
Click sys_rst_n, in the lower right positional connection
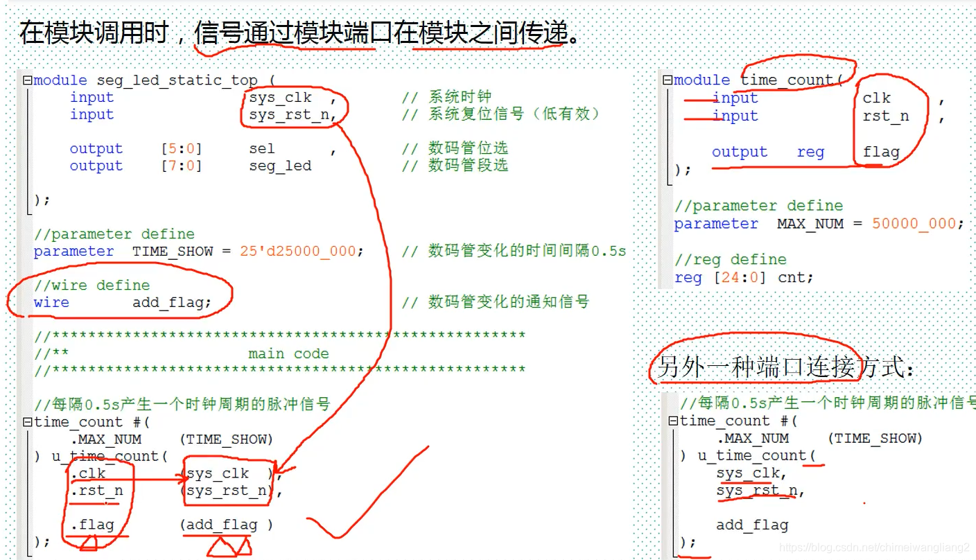[761, 491]
